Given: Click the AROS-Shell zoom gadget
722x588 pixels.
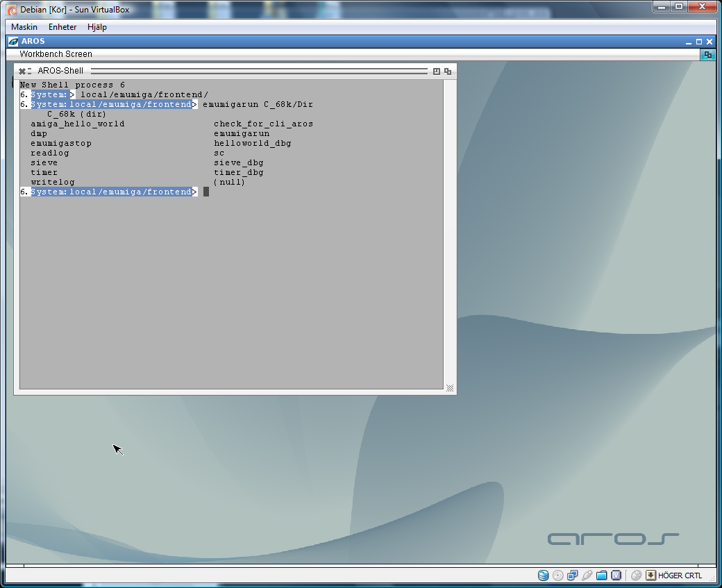Looking at the screenshot, I should pyautogui.click(x=437, y=72).
